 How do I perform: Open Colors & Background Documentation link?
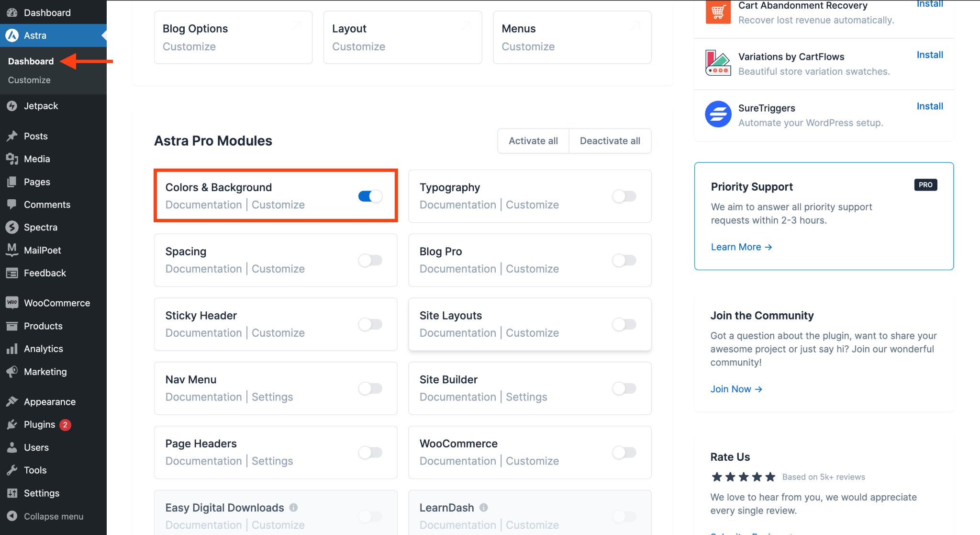(203, 205)
